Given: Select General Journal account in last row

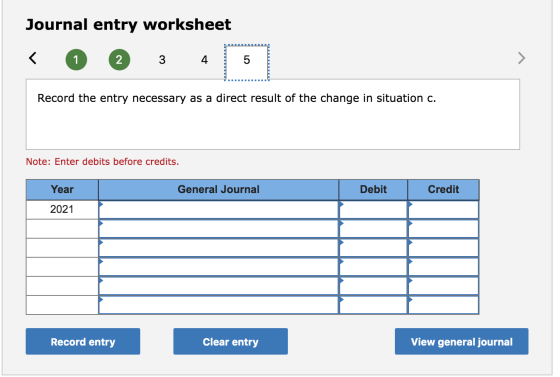Looking at the screenshot, I should 219,305.
